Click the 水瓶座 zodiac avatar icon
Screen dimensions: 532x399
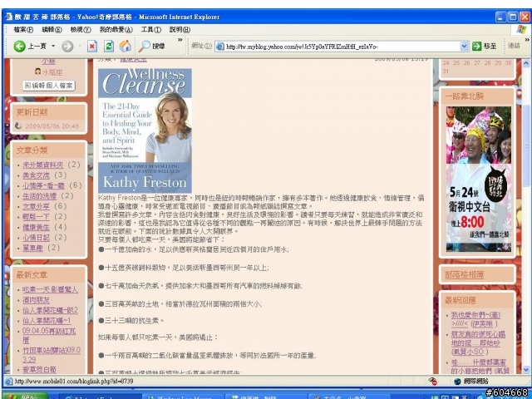(37, 71)
